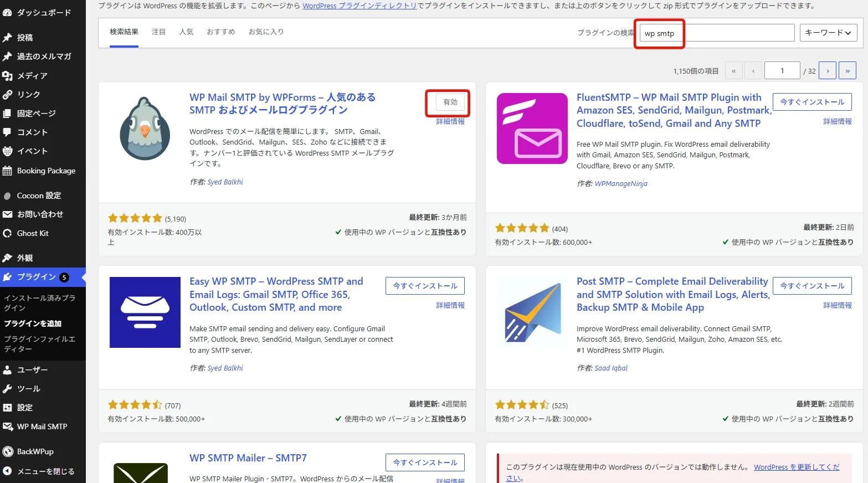Jump to the last results page

coord(848,71)
